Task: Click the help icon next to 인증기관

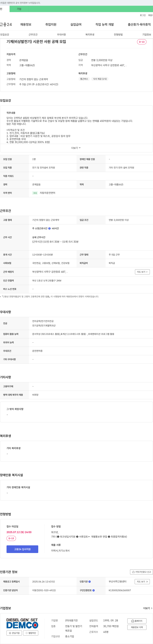Action: (90, 582)
